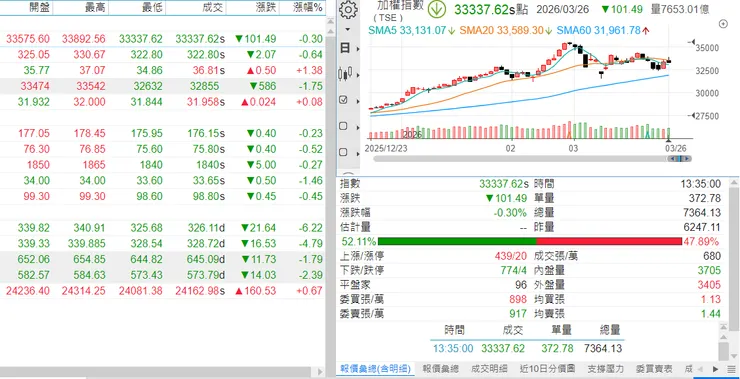Toggle the lowest empty indicator checkbox
The image size is (740, 379).
tap(344, 152)
